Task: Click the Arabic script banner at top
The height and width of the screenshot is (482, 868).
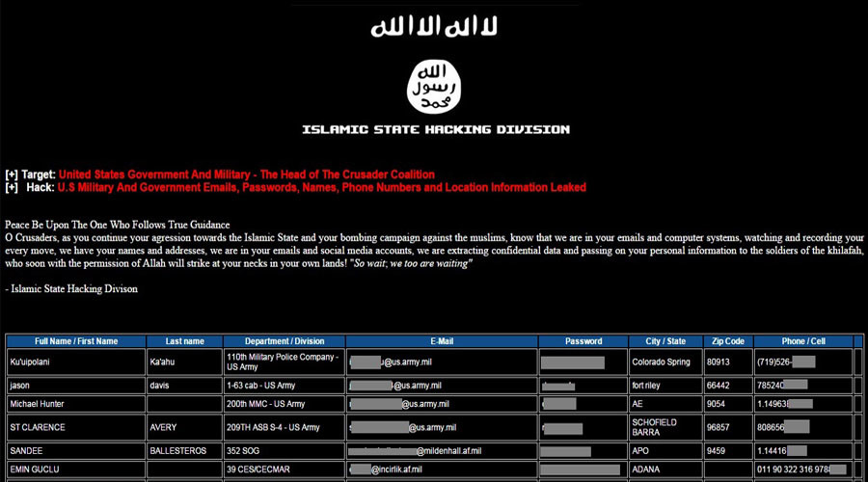Action: [434, 25]
